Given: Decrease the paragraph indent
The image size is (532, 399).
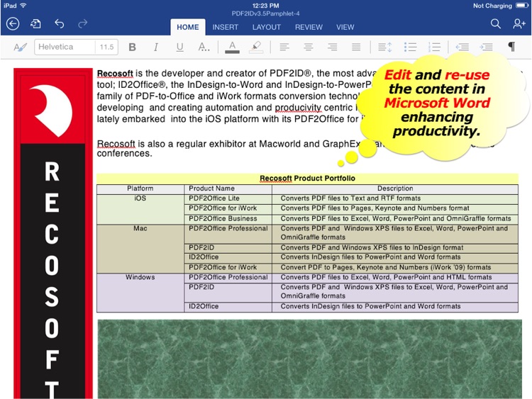Looking at the screenshot, I should click(462, 47).
